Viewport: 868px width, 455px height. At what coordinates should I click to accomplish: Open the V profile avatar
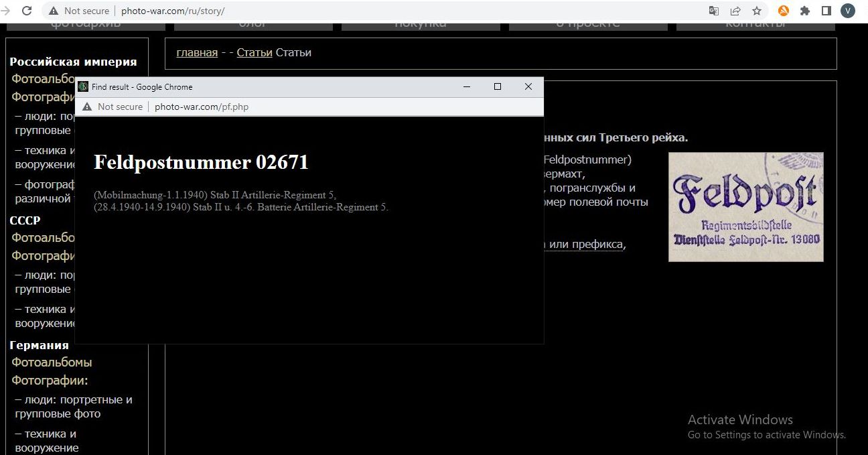click(848, 11)
